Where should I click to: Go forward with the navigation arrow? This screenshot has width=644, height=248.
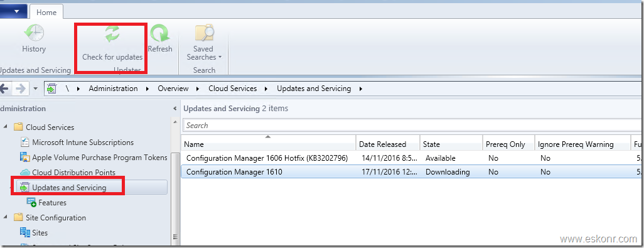(x=21, y=89)
